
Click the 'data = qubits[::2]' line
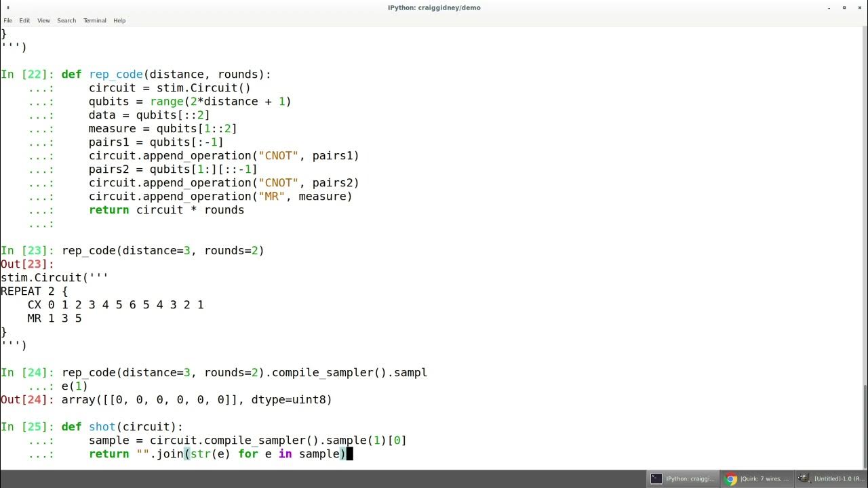click(x=149, y=115)
